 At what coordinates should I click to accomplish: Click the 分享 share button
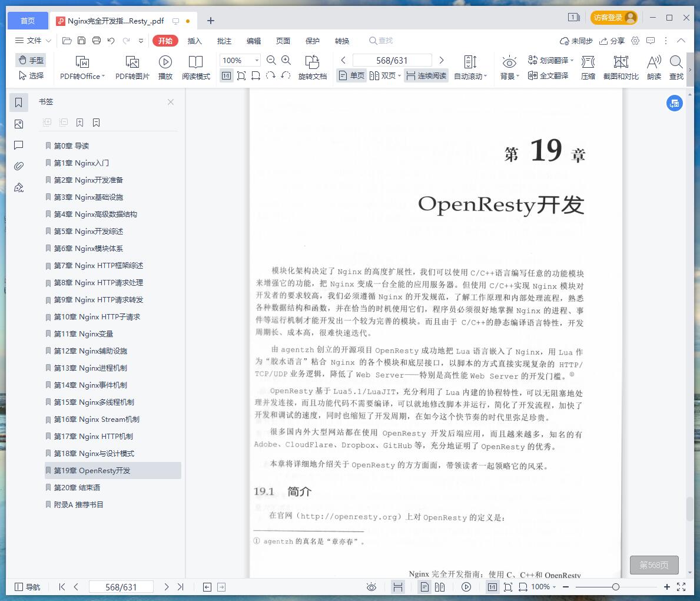pyautogui.click(x=612, y=41)
